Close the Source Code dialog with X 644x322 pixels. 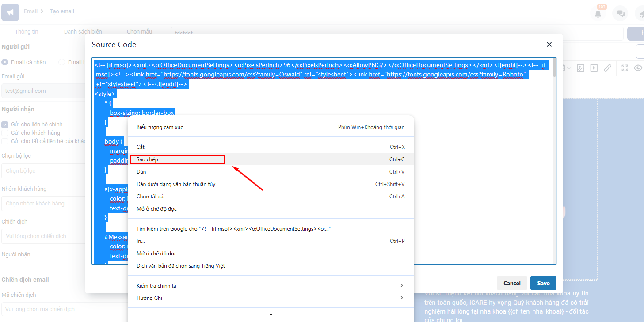pos(549,45)
